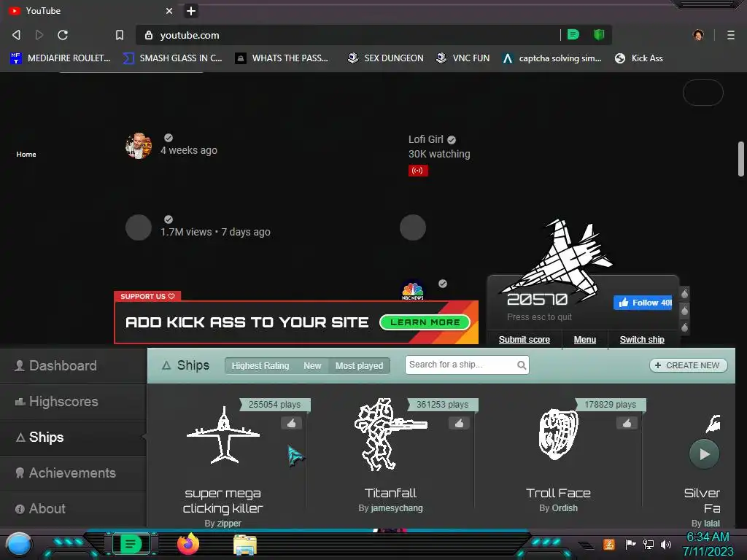Image resolution: width=747 pixels, height=560 pixels.
Task: Open the VNC FUN bookmark
Action: [462, 58]
